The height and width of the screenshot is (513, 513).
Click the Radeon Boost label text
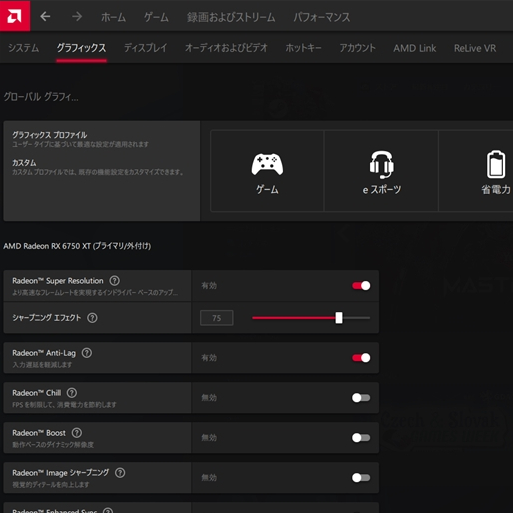pos(39,433)
